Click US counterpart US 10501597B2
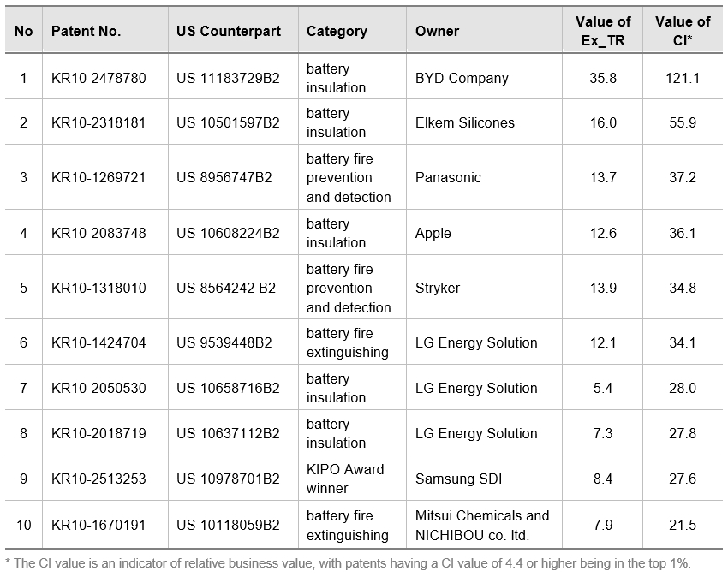Viewport: 728px width, 577px height. 228,122
